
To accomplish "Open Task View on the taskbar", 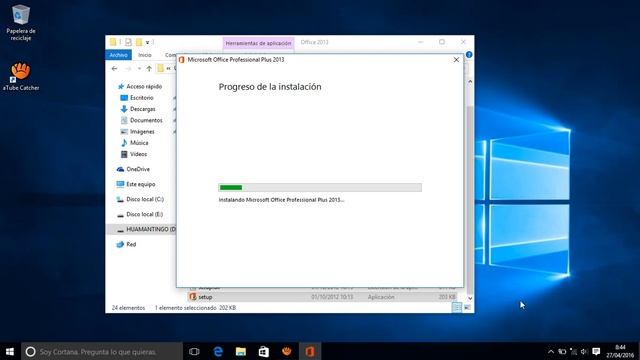I will click(194, 351).
